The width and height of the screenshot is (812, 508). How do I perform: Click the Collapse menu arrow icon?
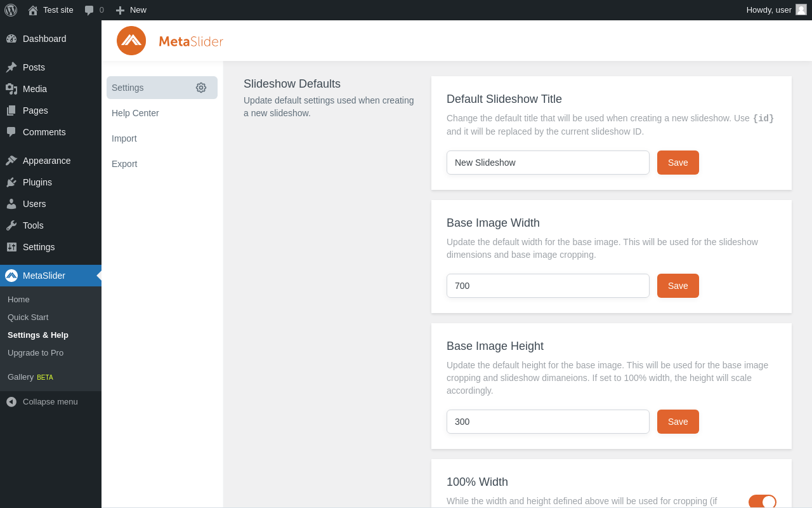point(11,402)
